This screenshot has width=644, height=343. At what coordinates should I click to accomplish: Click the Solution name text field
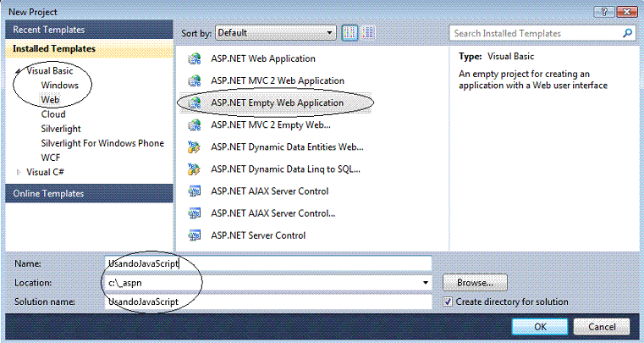click(268, 302)
